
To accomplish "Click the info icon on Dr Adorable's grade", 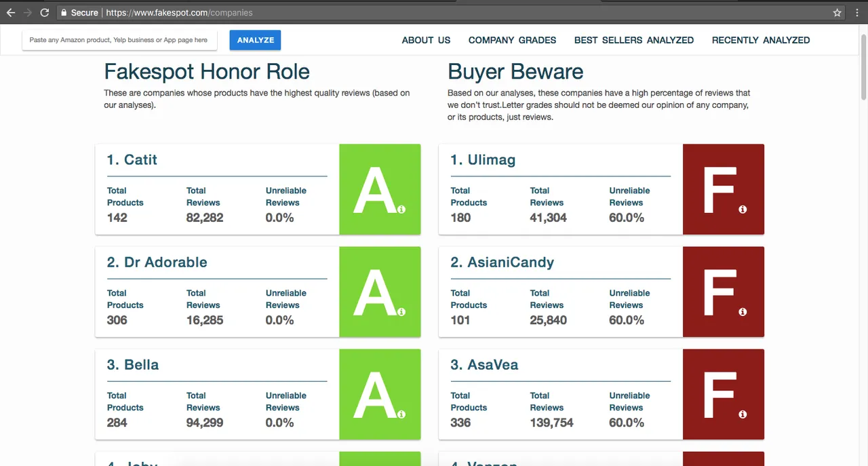I will pos(401,312).
